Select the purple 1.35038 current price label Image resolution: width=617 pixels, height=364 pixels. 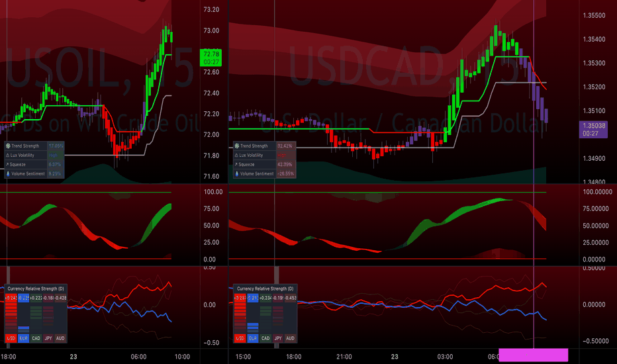[593, 130]
